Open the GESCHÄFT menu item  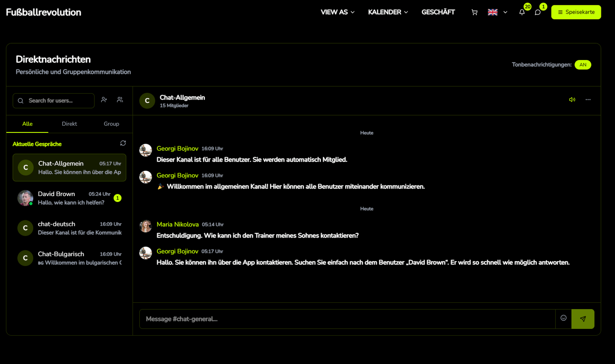coord(438,12)
